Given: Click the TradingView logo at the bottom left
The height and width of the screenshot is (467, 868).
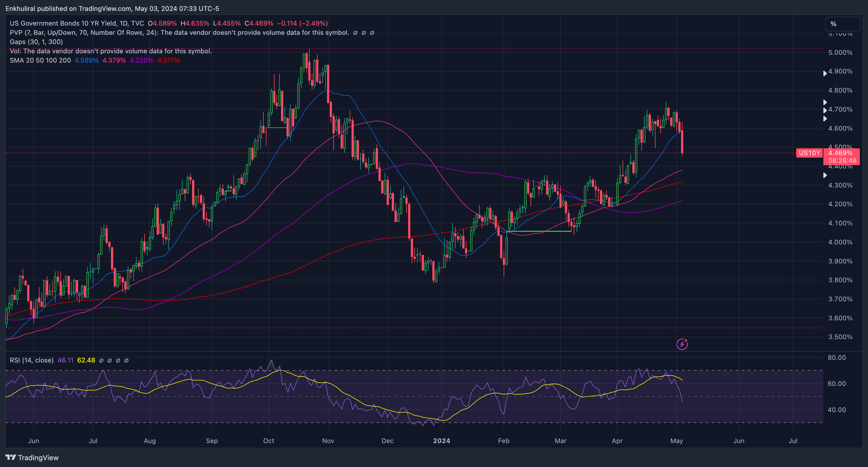Looking at the screenshot, I should (x=32, y=457).
